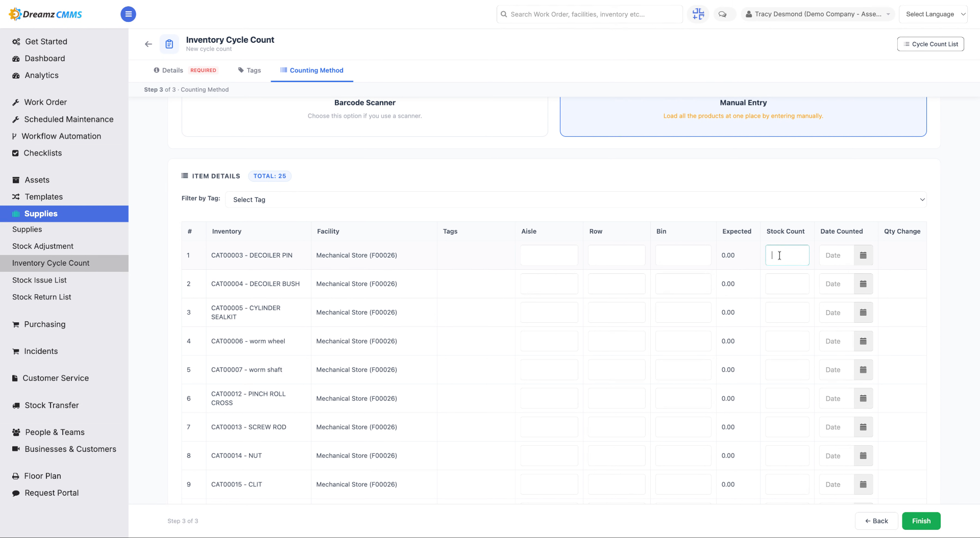Select the Manual Entry counting option

click(x=743, y=116)
